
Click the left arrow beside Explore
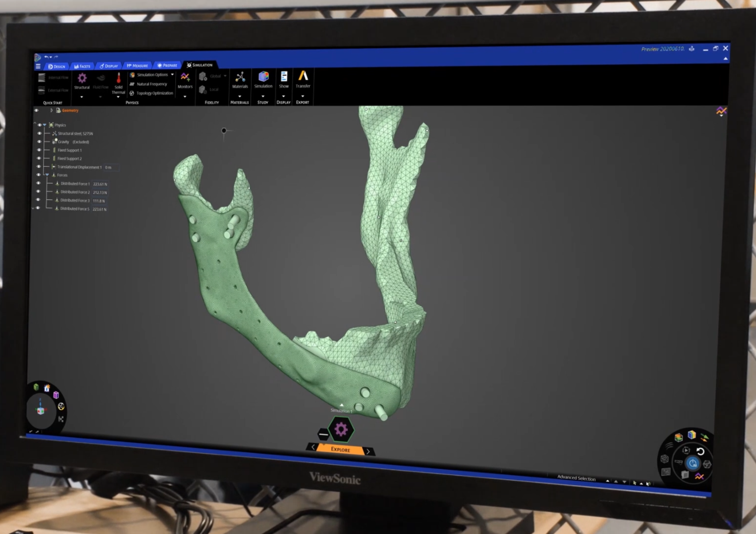[313, 447]
